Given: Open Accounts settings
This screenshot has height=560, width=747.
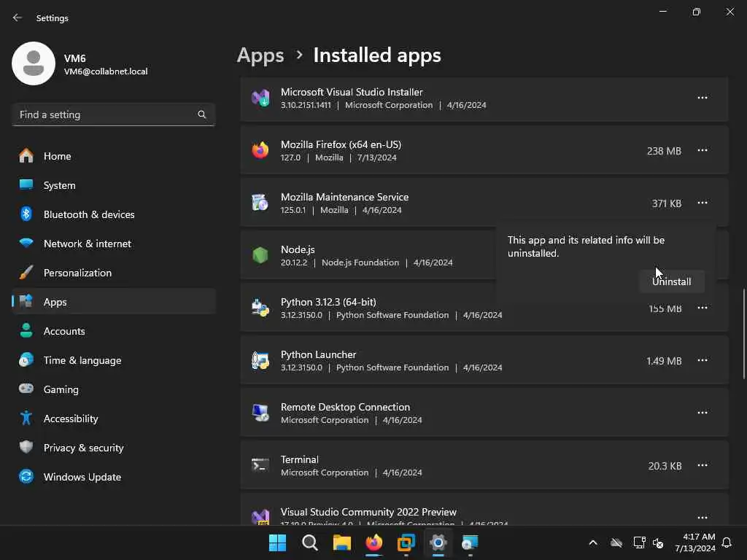Looking at the screenshot, I should pos(113,331).
